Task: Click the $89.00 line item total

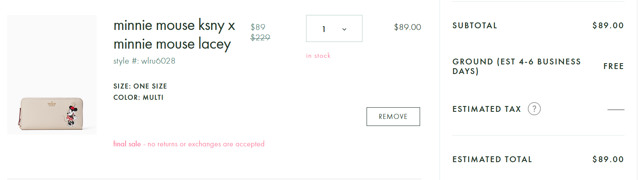Action: click(407, 27)
